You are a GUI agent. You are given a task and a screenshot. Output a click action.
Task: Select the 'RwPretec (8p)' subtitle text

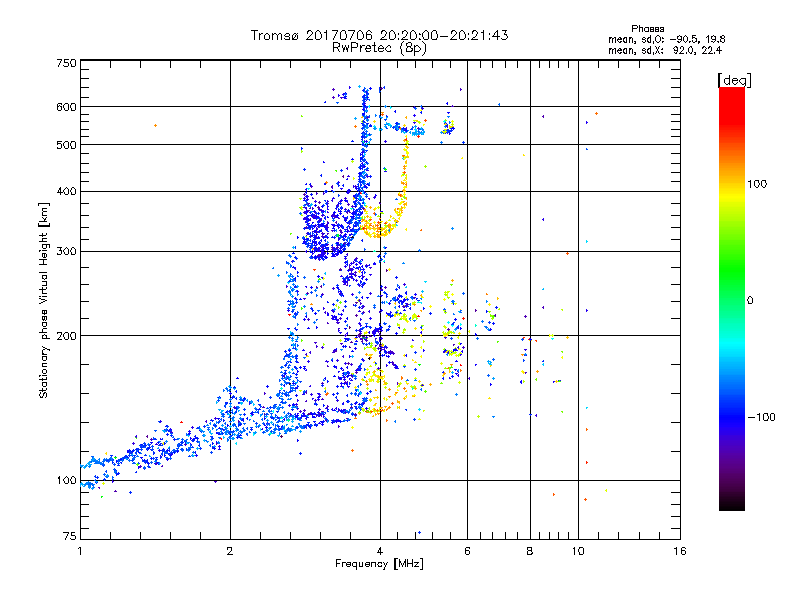pyautogui.click(x=379, y=48)
